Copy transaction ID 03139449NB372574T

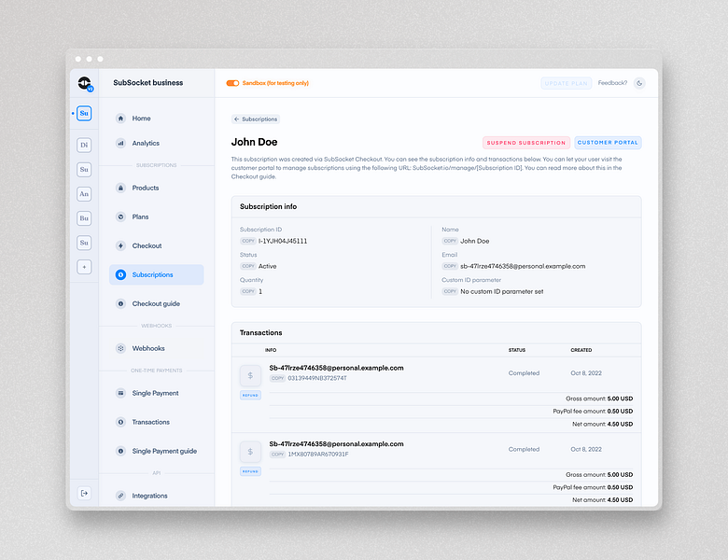(x=277, y=378)
